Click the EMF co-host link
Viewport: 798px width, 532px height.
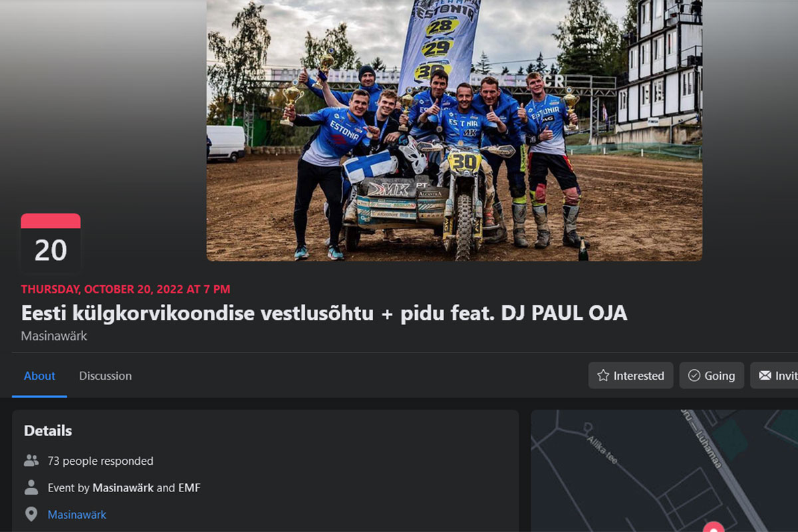(189, 487)
